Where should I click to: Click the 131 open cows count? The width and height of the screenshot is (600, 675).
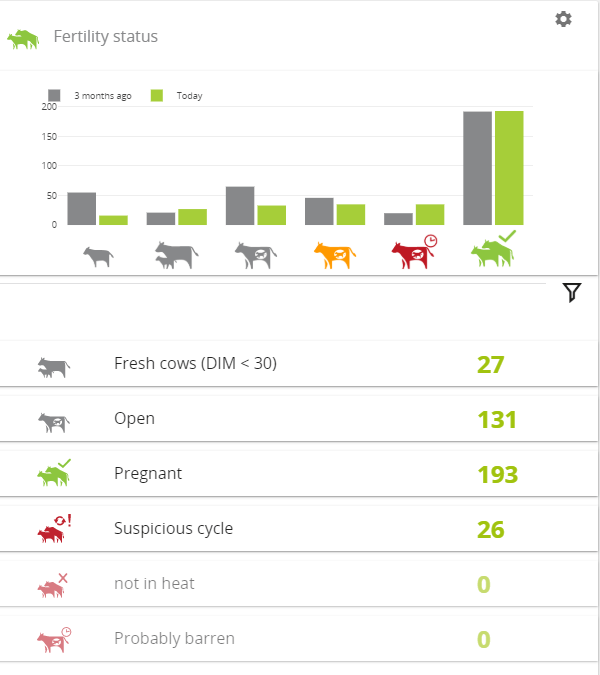[497, 420]
